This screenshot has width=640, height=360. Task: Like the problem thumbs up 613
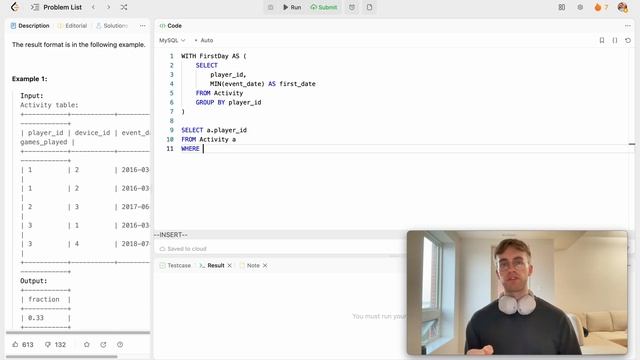coord(23,344)
